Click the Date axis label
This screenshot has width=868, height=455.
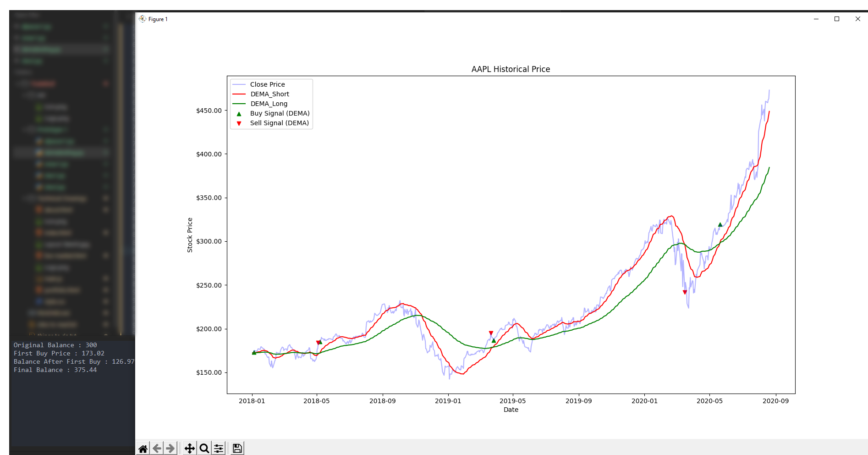click(x=511, y=410)
